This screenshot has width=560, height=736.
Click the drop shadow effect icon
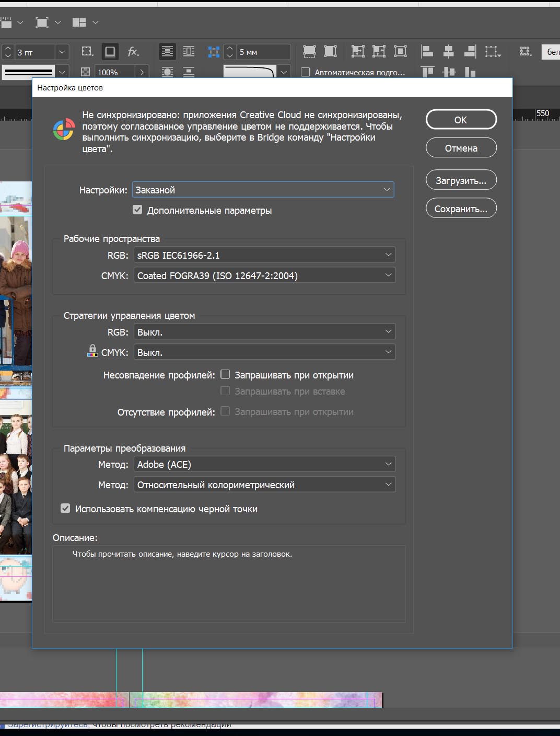coord(110,52)
